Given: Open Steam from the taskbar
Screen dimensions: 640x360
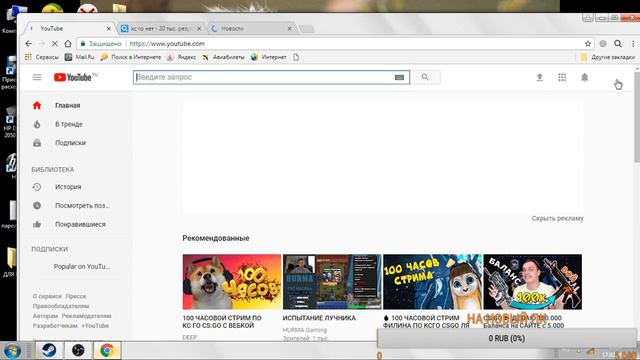Looking at the screenshot, I should coord(49,350).
